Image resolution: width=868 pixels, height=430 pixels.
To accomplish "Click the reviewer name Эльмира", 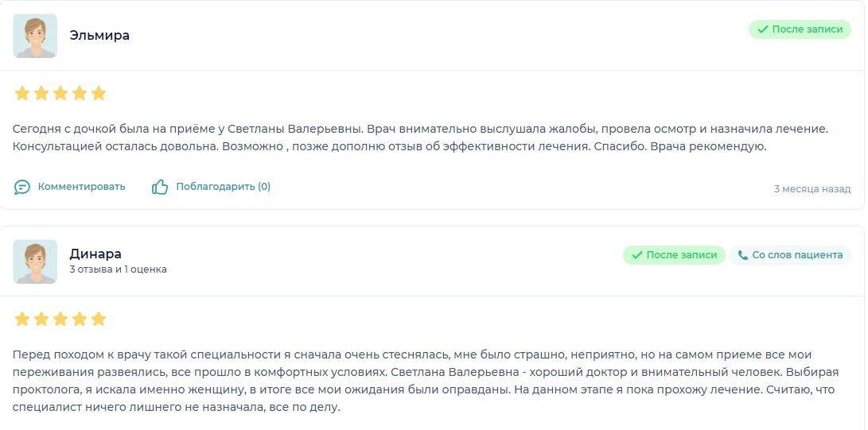I will [99, 36].
